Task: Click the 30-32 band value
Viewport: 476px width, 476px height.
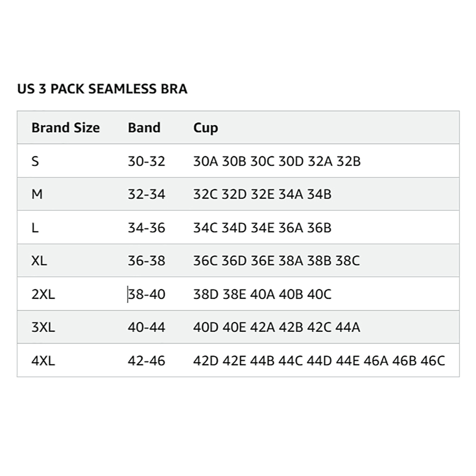Action: pos(146,161)
